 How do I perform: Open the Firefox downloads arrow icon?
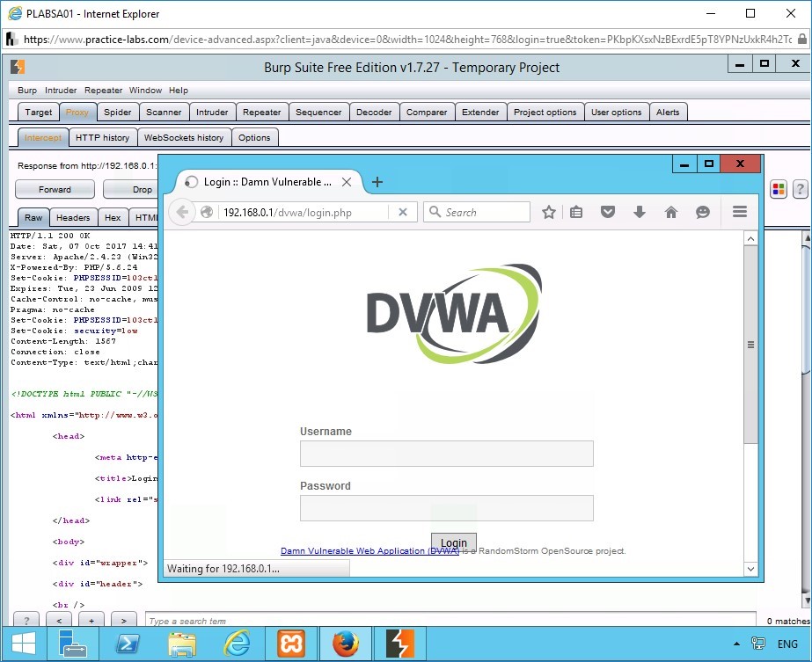(640, 212)
